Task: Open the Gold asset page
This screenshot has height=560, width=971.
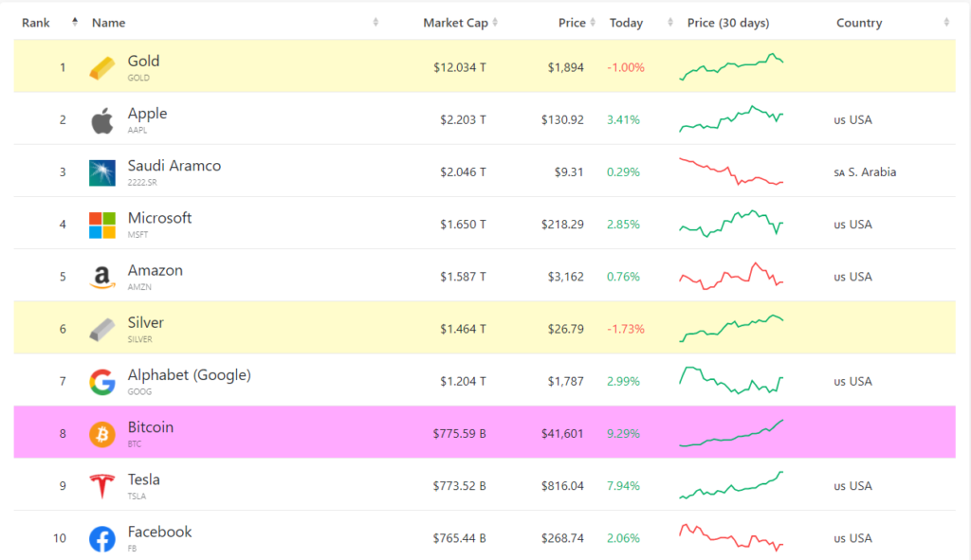Action: pyautogui.click(x=144, y=62)
